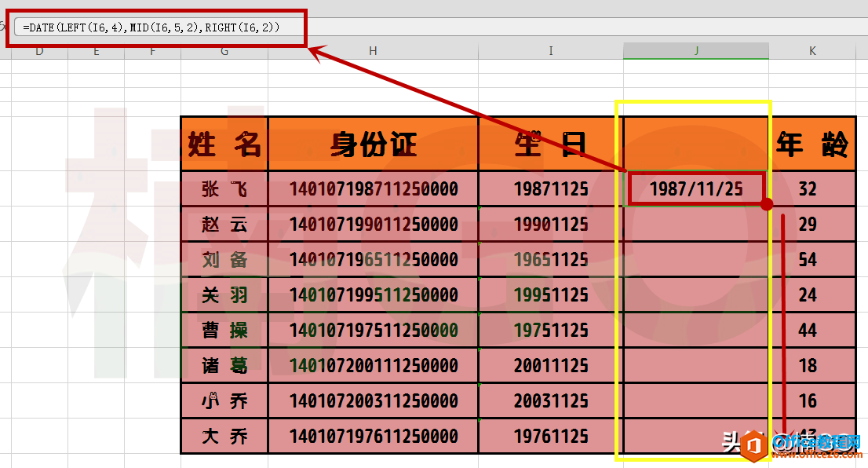Select column header F

pos(152,51)
